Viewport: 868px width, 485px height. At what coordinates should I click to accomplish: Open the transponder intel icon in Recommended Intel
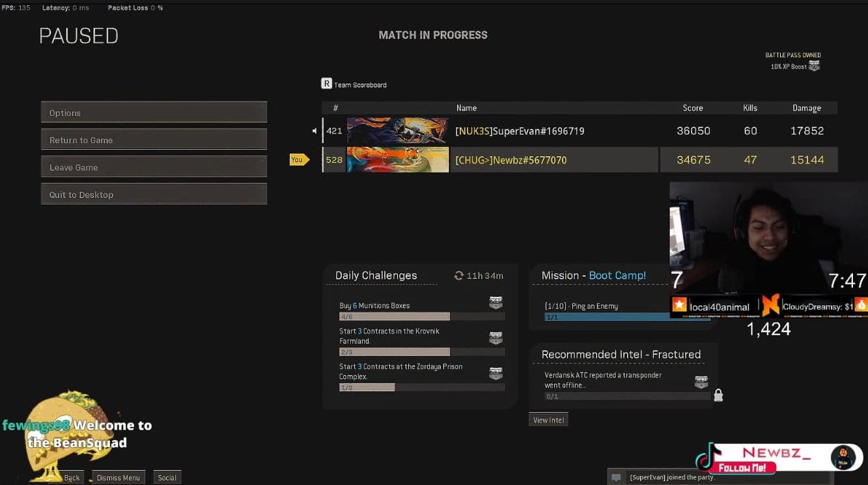pyautogui.click(x=701, y=382)
